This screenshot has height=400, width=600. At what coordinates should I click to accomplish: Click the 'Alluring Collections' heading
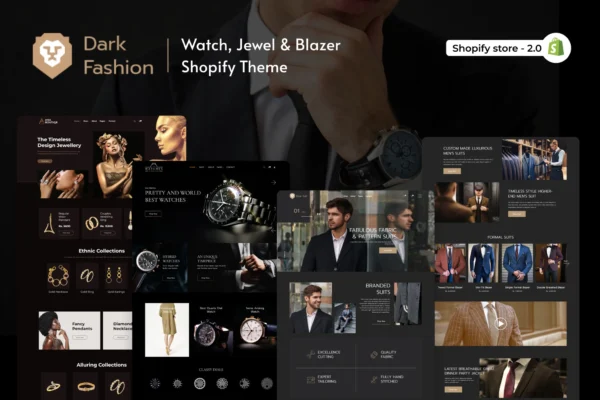point(101,365)
